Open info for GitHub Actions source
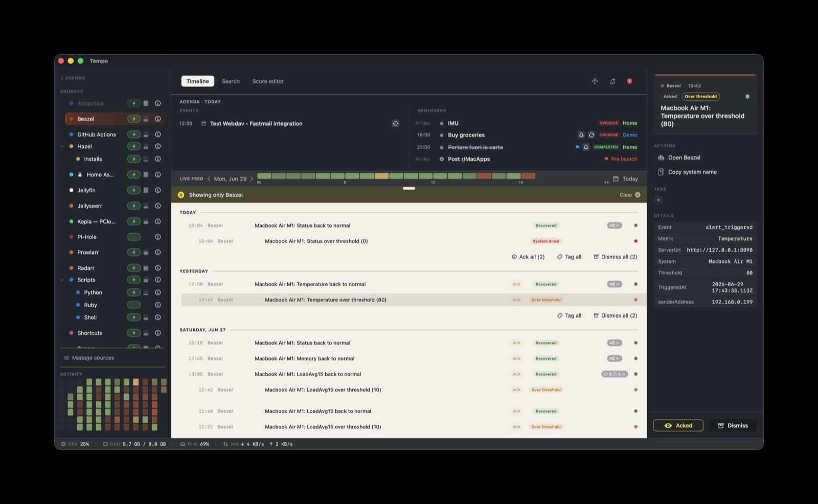Screen dimensions: 818x504 point(158,134)
